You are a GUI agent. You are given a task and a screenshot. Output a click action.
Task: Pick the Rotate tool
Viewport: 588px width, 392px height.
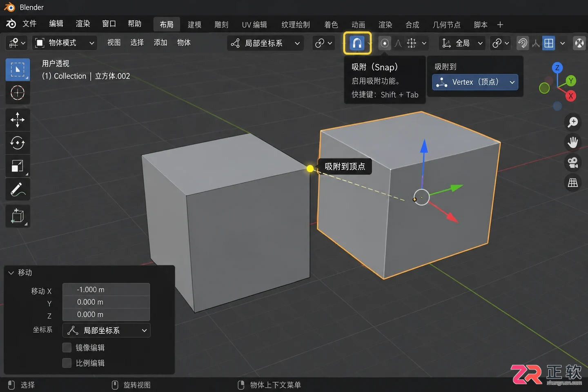tap(18, 143)
